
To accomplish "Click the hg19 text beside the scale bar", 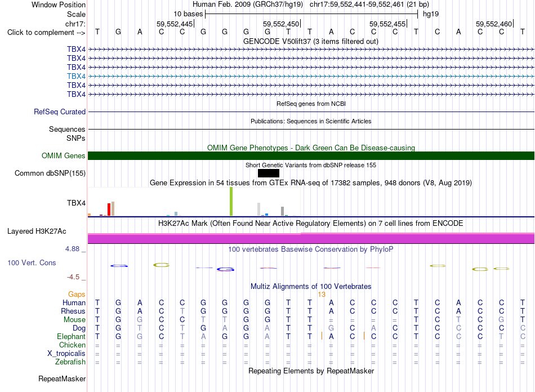I will pyautogui.click(x=431, y=14).
